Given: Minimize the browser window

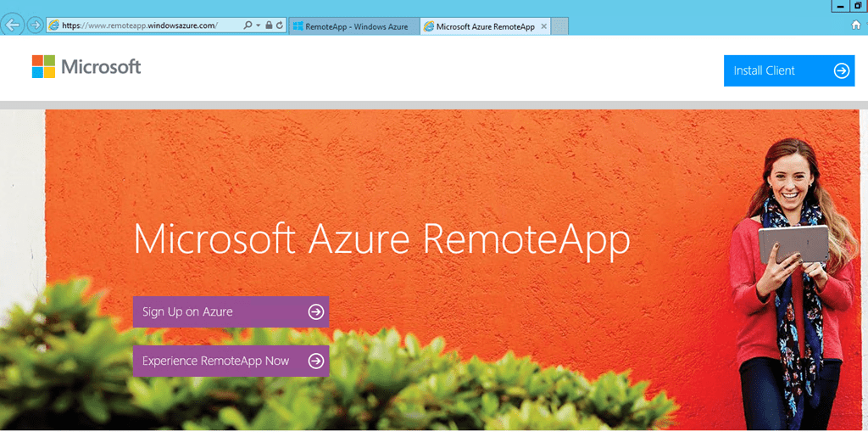Looking at the screenshot, I should 840,6.
